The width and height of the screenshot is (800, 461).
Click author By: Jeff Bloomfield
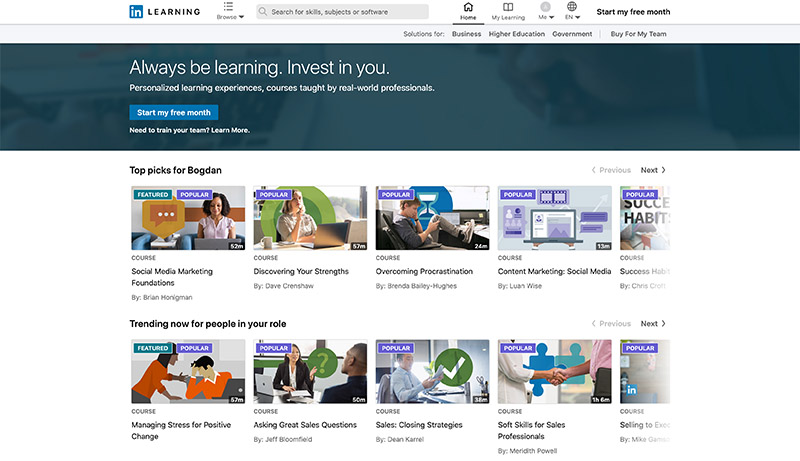point(283,440)
